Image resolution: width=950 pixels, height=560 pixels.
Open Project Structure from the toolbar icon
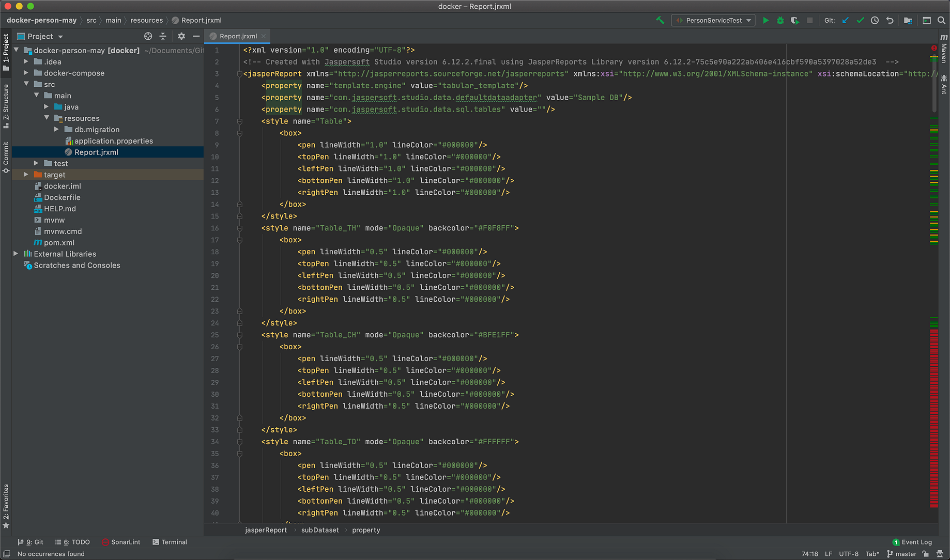[908, 20]
